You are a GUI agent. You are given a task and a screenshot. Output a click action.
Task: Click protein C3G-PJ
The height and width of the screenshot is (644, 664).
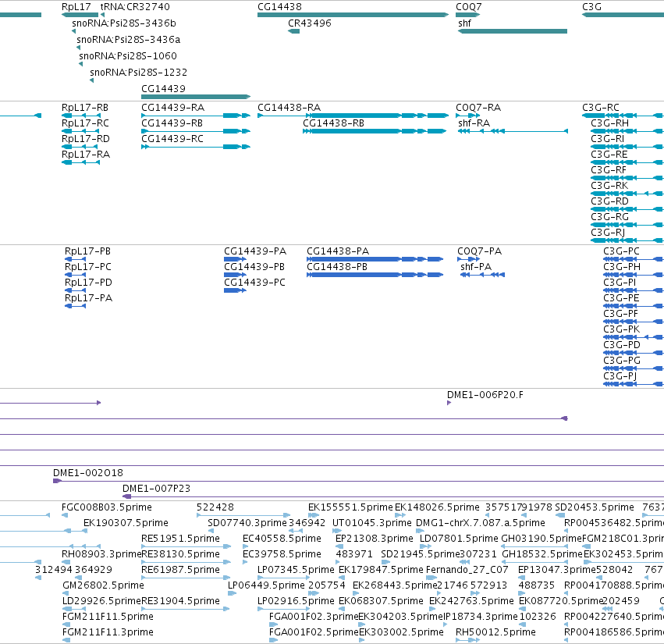click(x=634, y=384)
